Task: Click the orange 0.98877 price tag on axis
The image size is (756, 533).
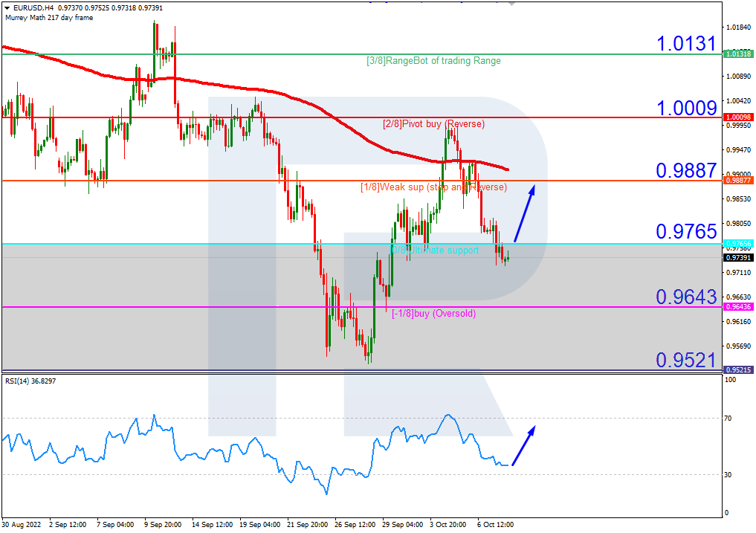Action: 737,181
